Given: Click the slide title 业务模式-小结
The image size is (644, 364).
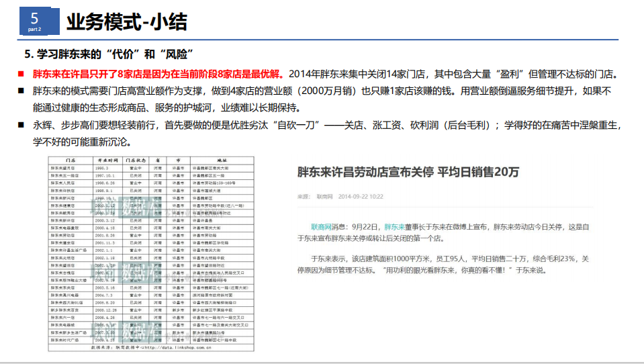Looking at the screenshot, I should pyautogui.click(x=126, y=22).
